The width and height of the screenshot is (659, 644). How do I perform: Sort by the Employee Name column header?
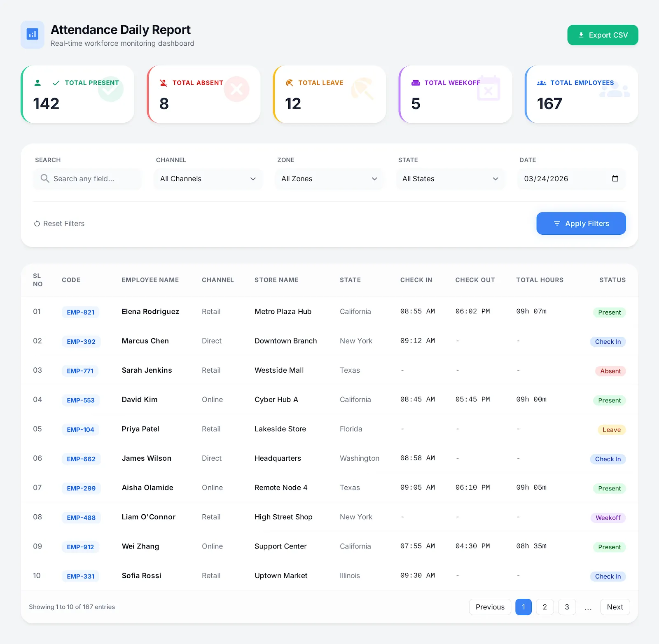[x=150, y=280]
